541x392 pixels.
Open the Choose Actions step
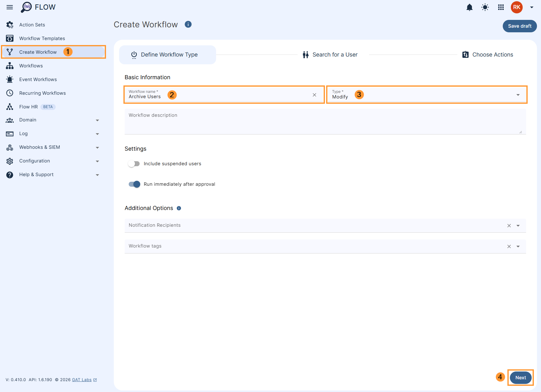coord(493,54)
